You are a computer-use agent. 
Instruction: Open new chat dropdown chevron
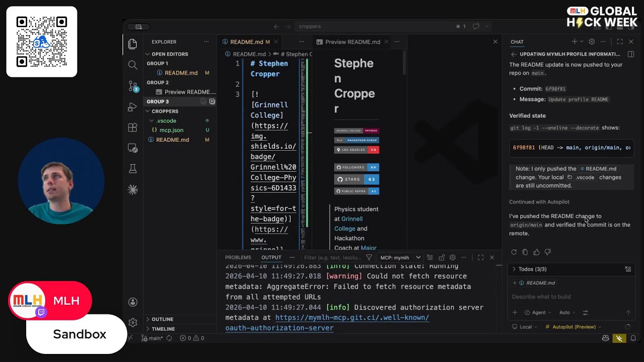(582, 42)
